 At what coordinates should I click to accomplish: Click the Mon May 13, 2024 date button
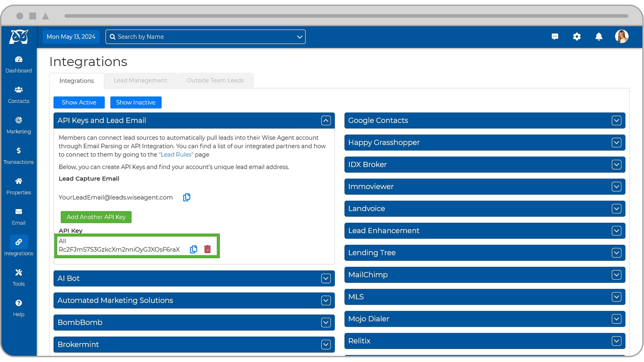(71, 37)
